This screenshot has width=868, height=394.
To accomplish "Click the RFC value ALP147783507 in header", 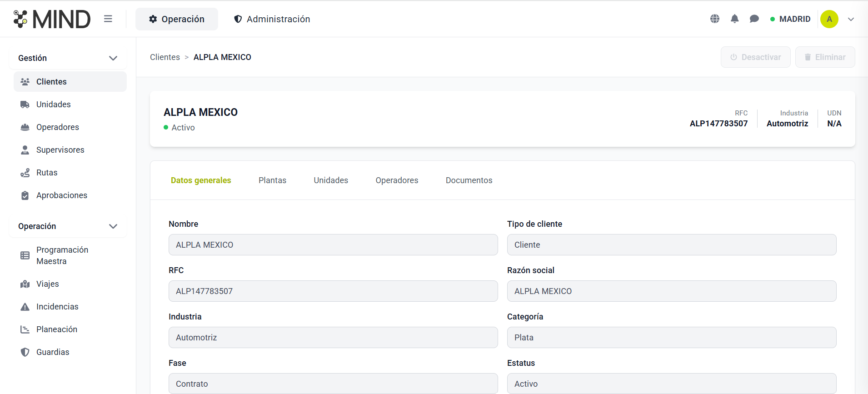I will pyautogui.click(x=718, y=124).
